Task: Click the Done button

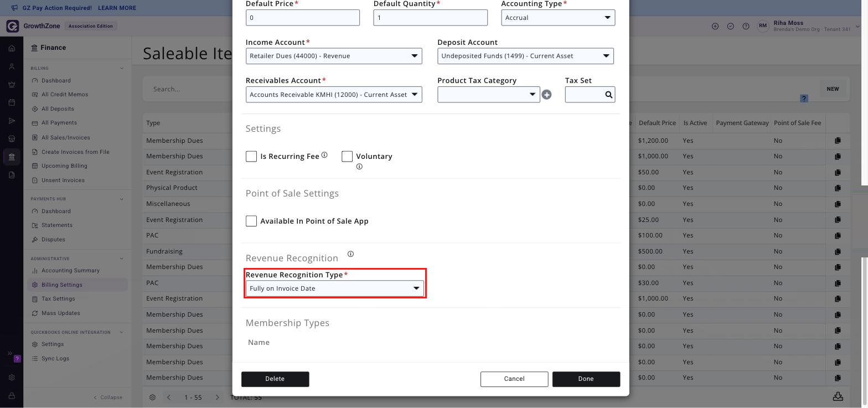Action: point(586,379)
